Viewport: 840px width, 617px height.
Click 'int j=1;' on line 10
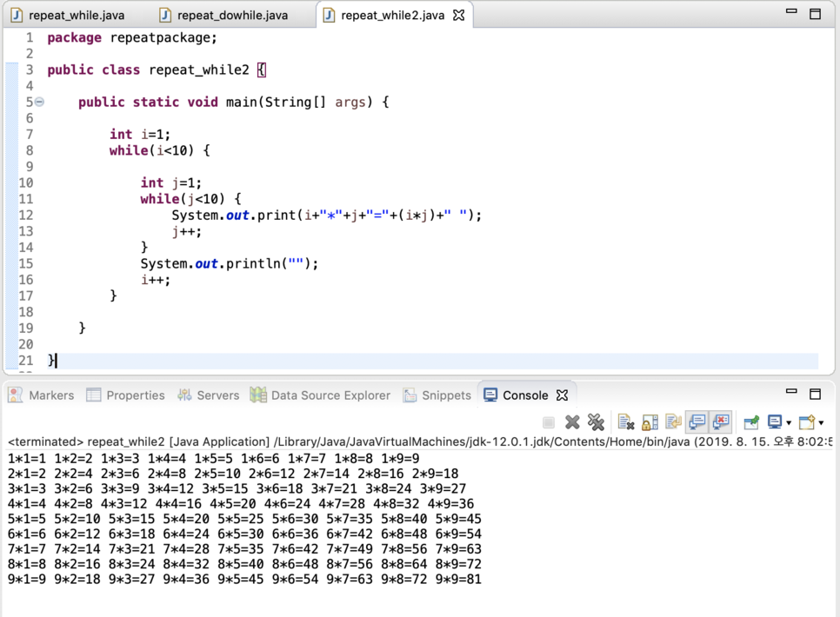click(171, 182)
